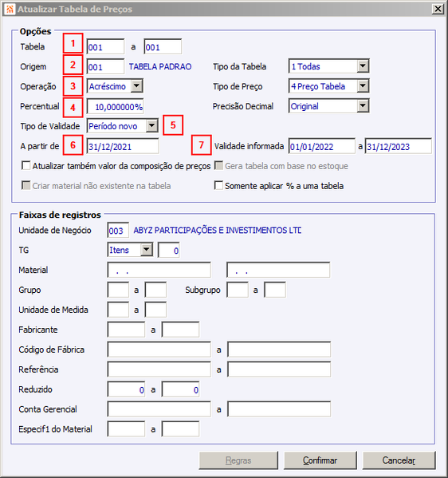Click the TG numeric field showing 0

(169, 251)
